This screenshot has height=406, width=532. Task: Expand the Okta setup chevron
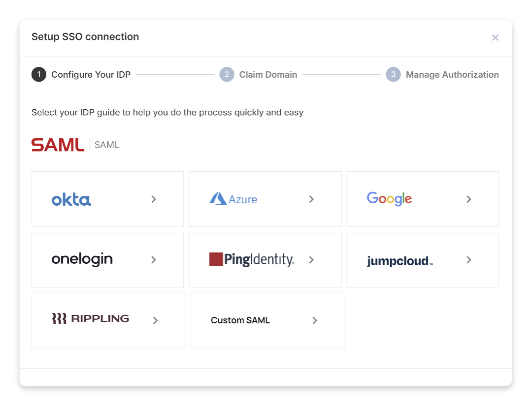coord(153,199)
